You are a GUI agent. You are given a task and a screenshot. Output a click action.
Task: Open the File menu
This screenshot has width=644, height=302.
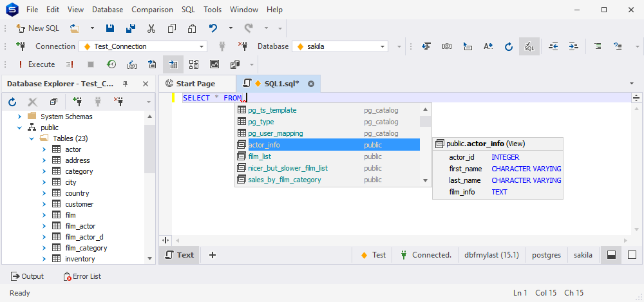[32, 10]
